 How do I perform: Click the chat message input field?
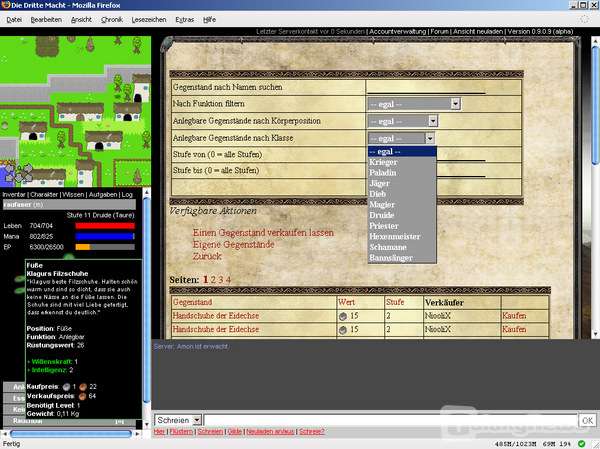[x=390, y=420]
